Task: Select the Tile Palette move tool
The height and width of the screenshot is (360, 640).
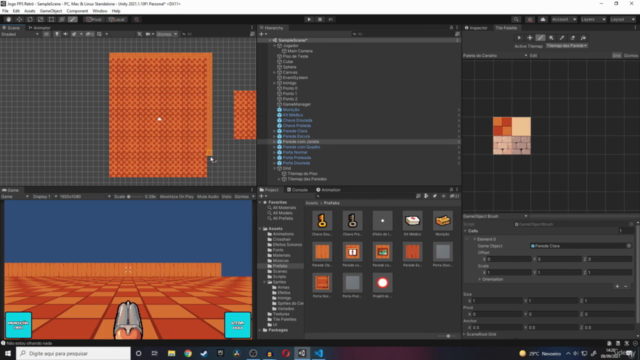Action: (x=530, y=38)
